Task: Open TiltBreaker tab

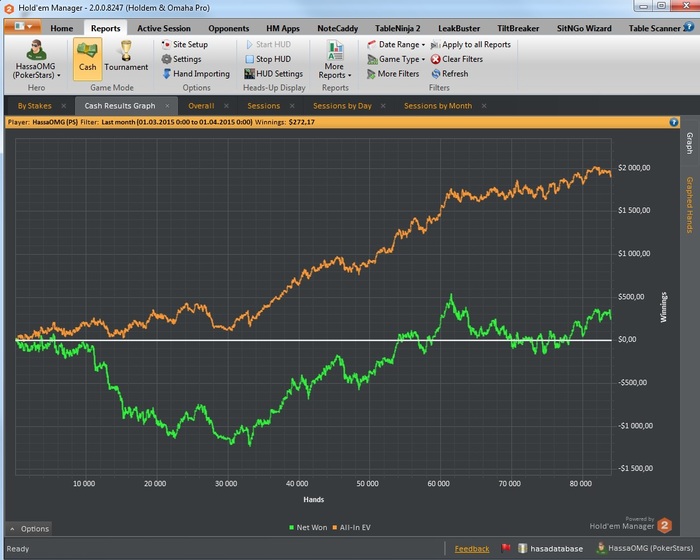Action: (x=518, y=28)
